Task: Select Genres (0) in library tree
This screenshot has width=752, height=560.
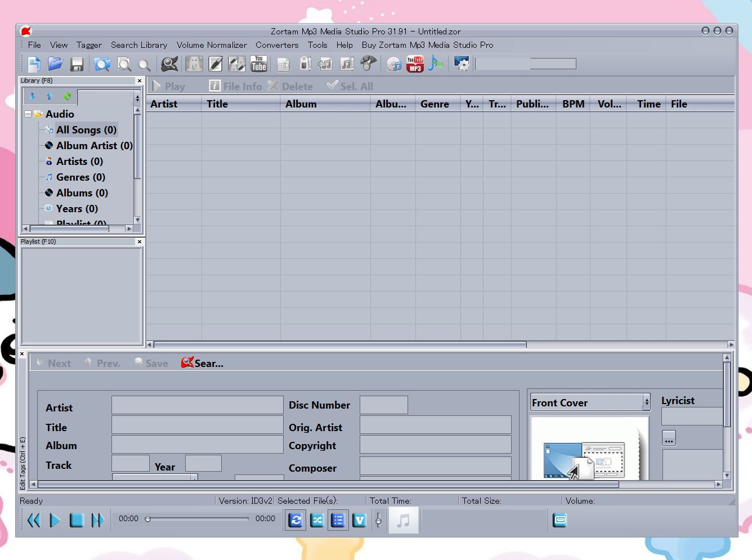Action: pyautogui.click(x=80, y=177)
